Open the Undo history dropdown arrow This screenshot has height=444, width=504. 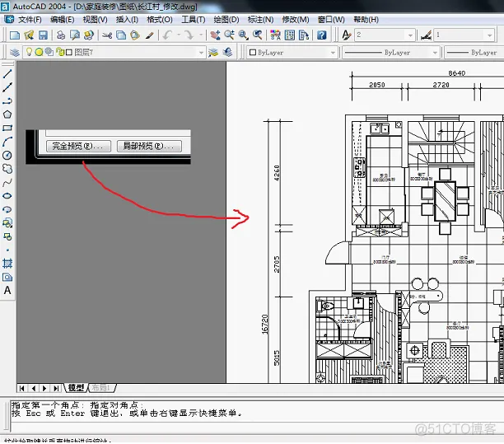coord(179,35)
